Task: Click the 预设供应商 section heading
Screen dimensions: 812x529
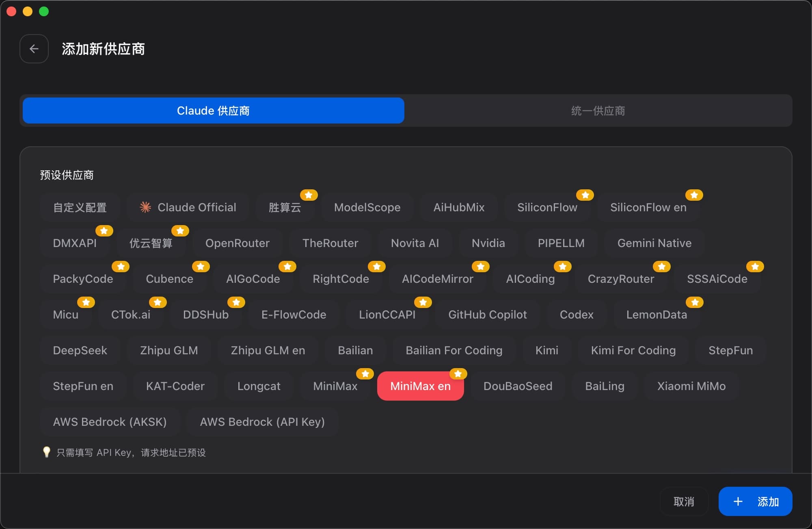Action: 67,175
